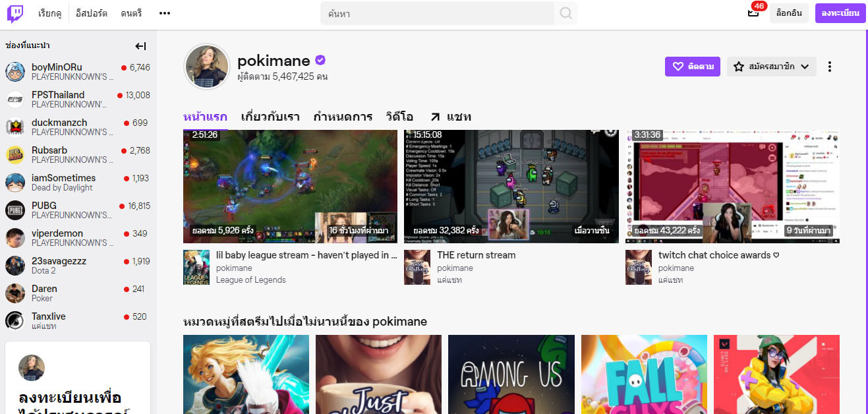This screenshot has height=414, width=868.
Task: Click boyMinORu's channel avatar
Action: click(15, 72)
